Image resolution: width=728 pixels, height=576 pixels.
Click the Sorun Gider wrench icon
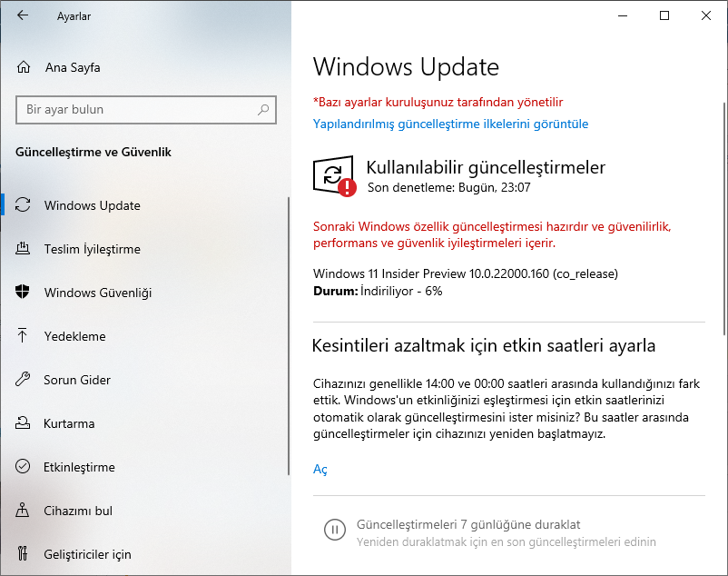(23, 379)
